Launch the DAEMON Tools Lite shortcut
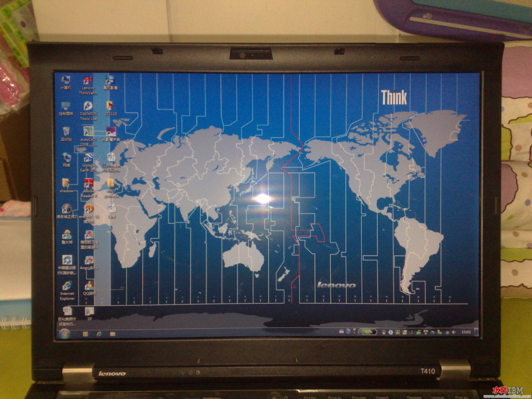 coord(88,111)
